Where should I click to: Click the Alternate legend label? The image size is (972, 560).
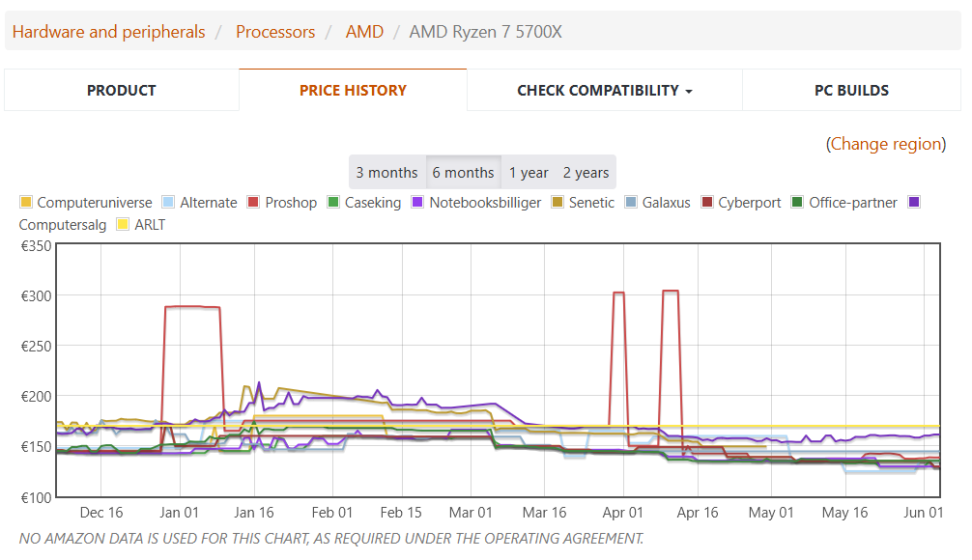click(x=209, y=203)
